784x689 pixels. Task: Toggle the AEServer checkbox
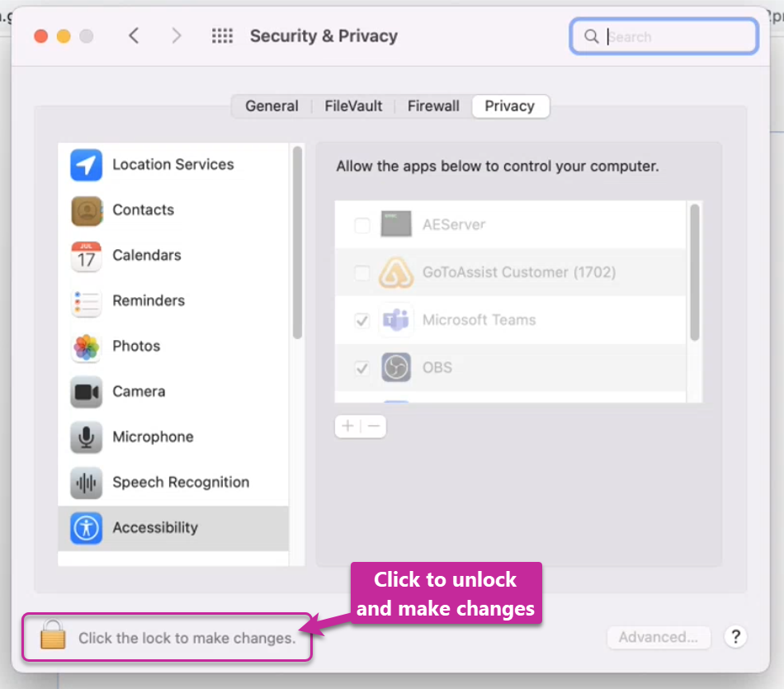pyautogui.click(x=362, y=225)
